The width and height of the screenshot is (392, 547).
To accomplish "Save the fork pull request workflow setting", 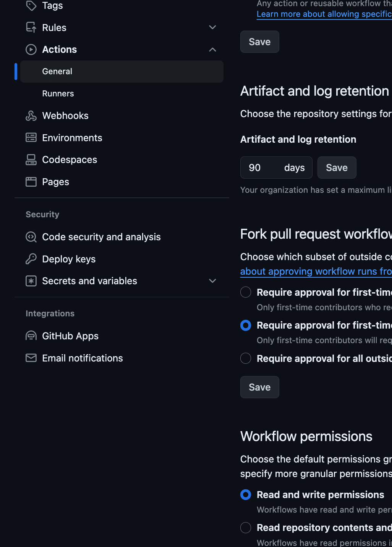I will tap(259, 387).
